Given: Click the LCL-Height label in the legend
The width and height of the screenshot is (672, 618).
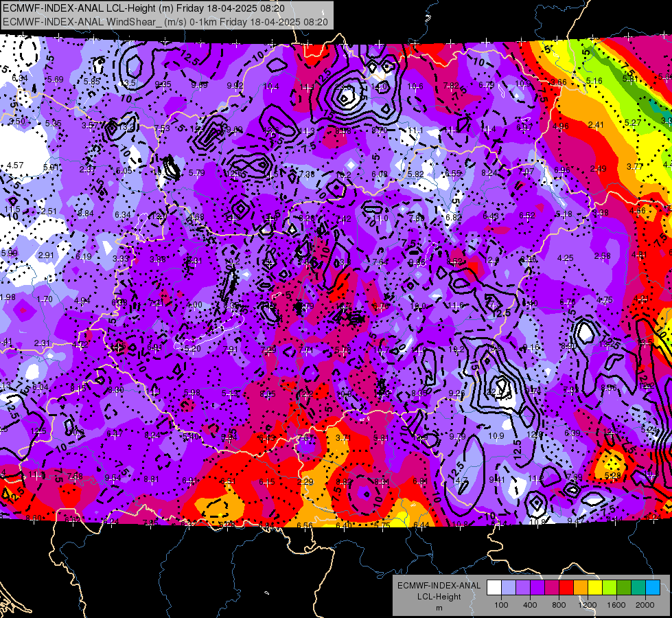Looking at the screenshot, I should click(439, 597).
